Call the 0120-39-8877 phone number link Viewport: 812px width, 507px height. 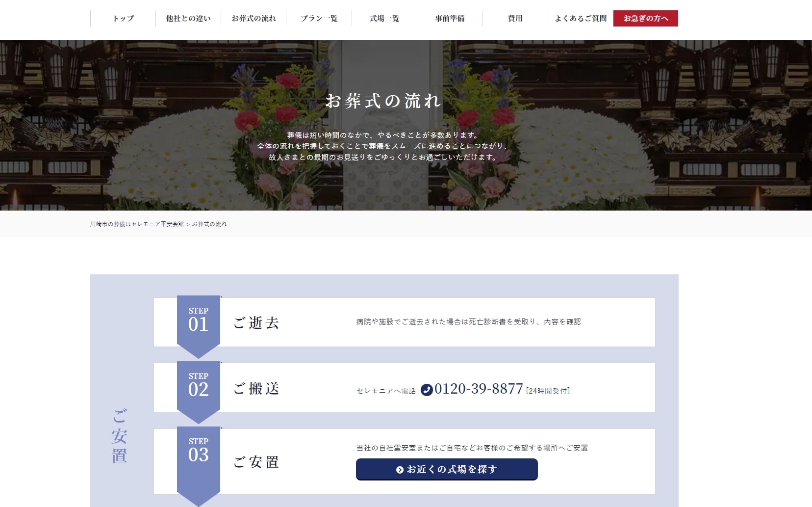coord(478,389)
